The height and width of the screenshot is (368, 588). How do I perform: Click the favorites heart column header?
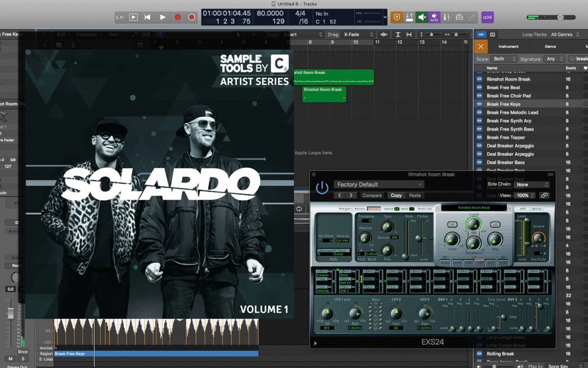click(x=585, y=68)
